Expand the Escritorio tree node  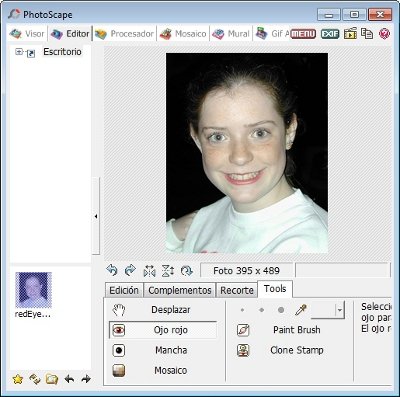[x=19, y=52]
